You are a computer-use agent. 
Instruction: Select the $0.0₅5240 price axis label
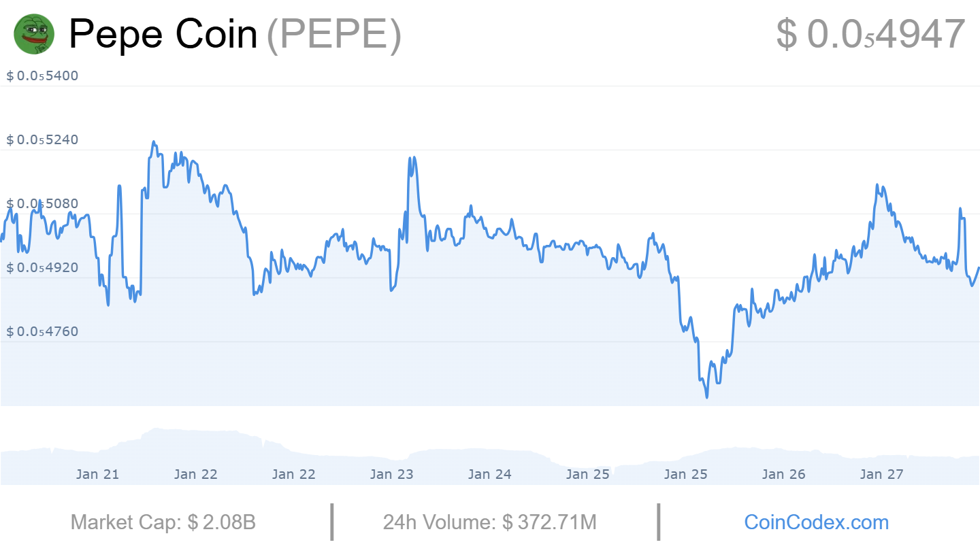click(x=42, y=139)
